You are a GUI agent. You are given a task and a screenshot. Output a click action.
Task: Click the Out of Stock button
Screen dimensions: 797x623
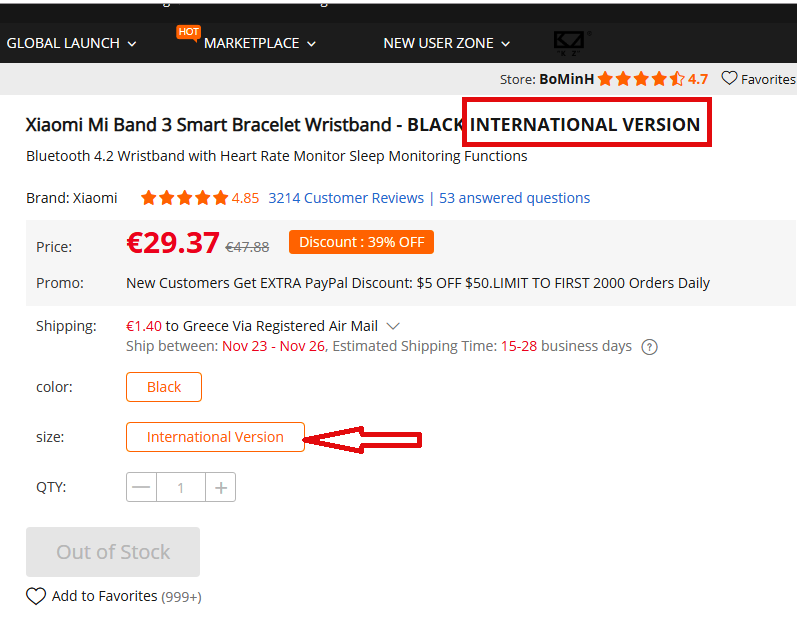click(x=113, y=552)
